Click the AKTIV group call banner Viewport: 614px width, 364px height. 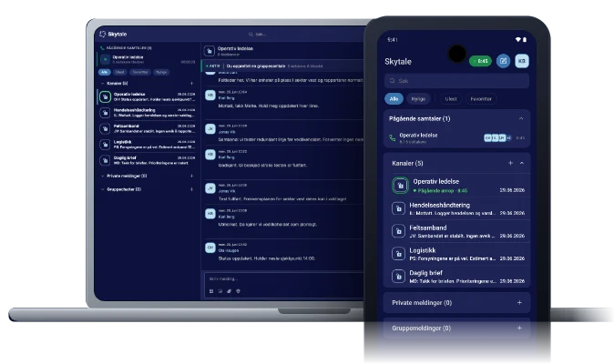click(x=284, y=66)
